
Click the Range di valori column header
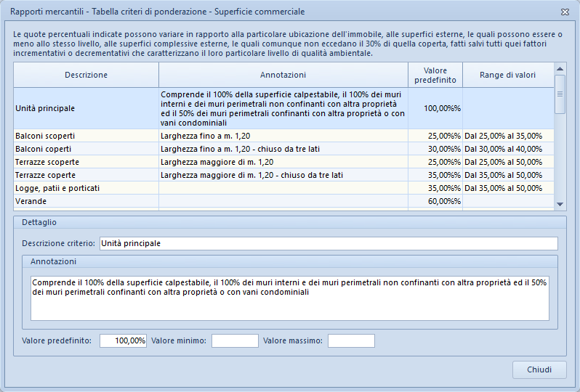click(x=508, y=75)
